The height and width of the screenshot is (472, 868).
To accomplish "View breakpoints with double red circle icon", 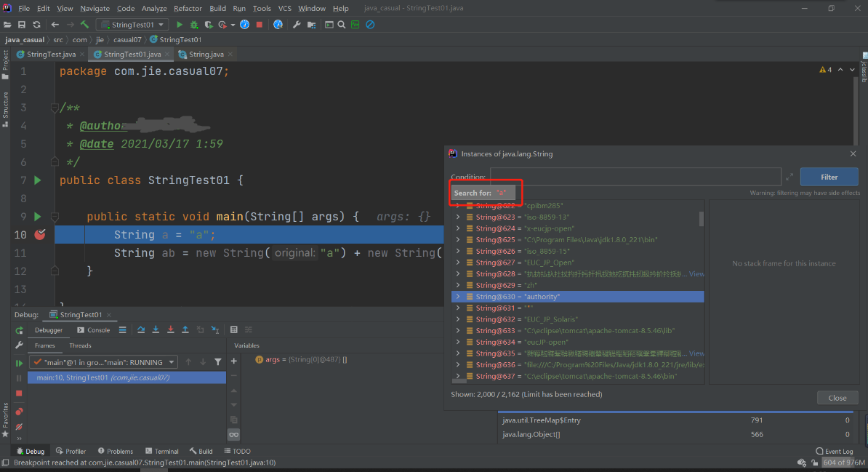I will point(19,412).
